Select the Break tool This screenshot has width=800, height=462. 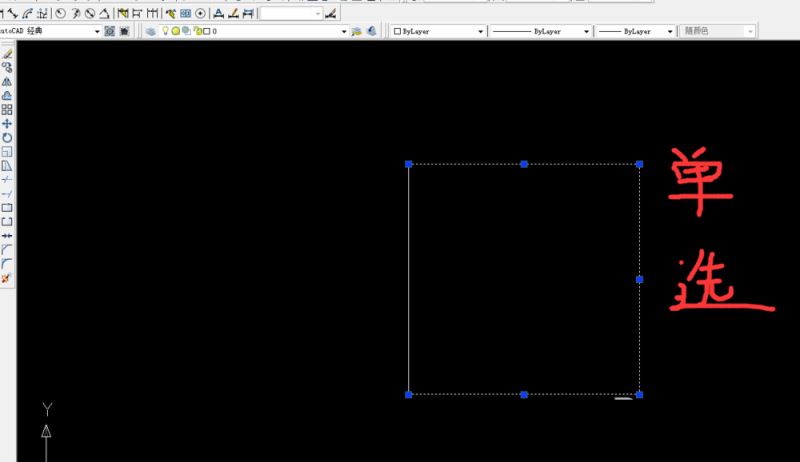point(7,222)
